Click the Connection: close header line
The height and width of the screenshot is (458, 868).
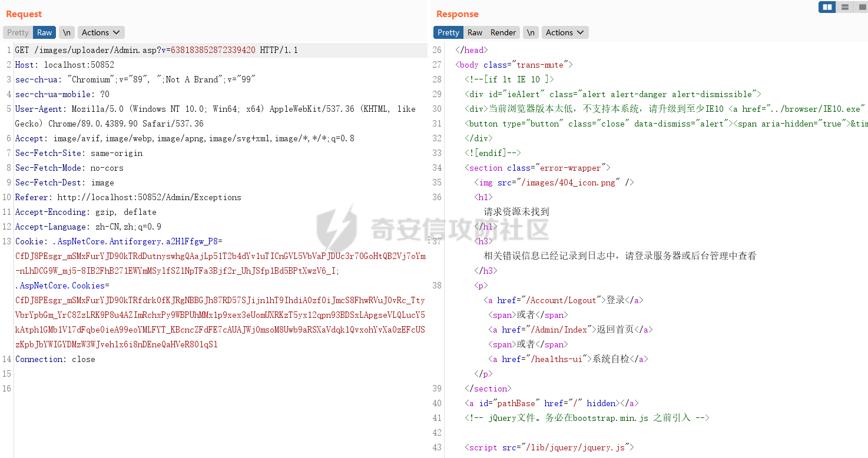tap(55, 359)
